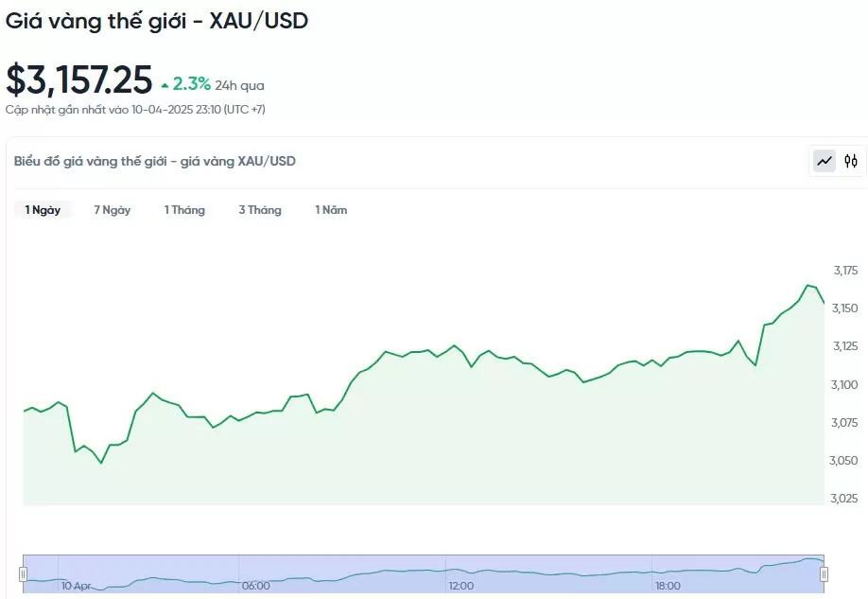Image resolution: width=868 pixels, height=599 pixels.
Task: Click the Cập nhật gần nhất timestamp
Action: pos(135,110)
